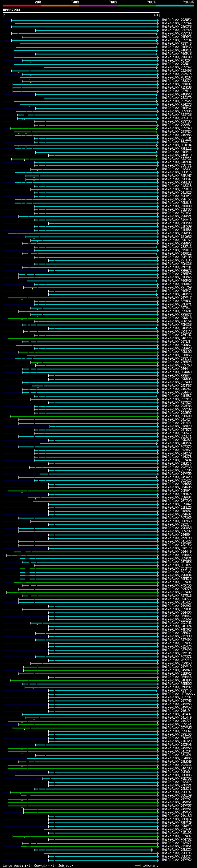Click the query name BP087234
The image size is (197, 868).
[x=11, y=10]
